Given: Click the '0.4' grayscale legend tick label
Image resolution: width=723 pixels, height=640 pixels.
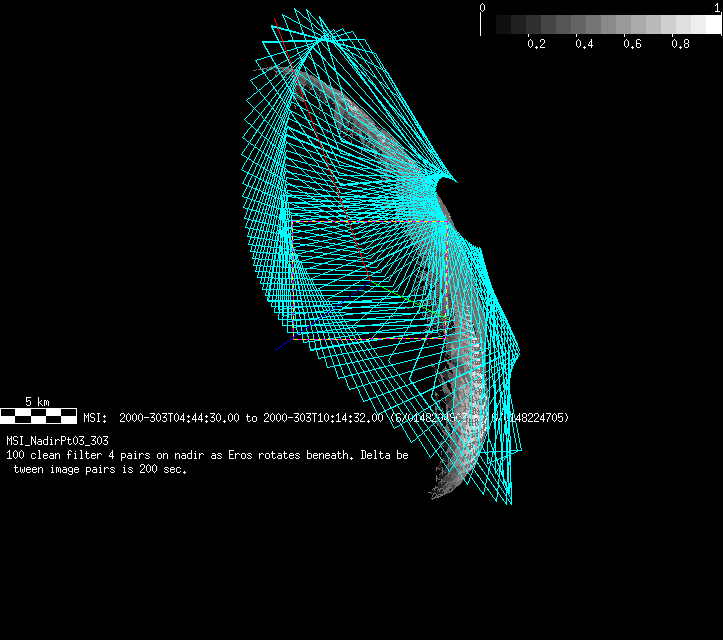Looking at the screenshot, I should tap(584, 44).
